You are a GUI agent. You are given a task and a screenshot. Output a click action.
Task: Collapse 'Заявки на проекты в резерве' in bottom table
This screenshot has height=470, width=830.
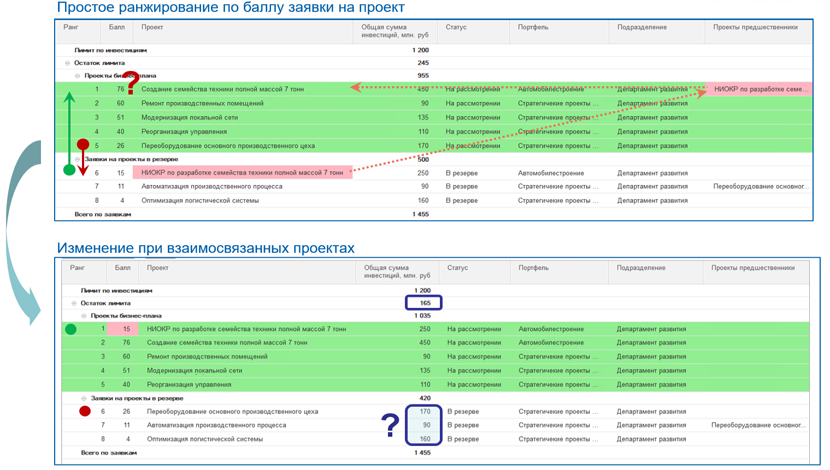pyautogui.click(x=84, y=399)
